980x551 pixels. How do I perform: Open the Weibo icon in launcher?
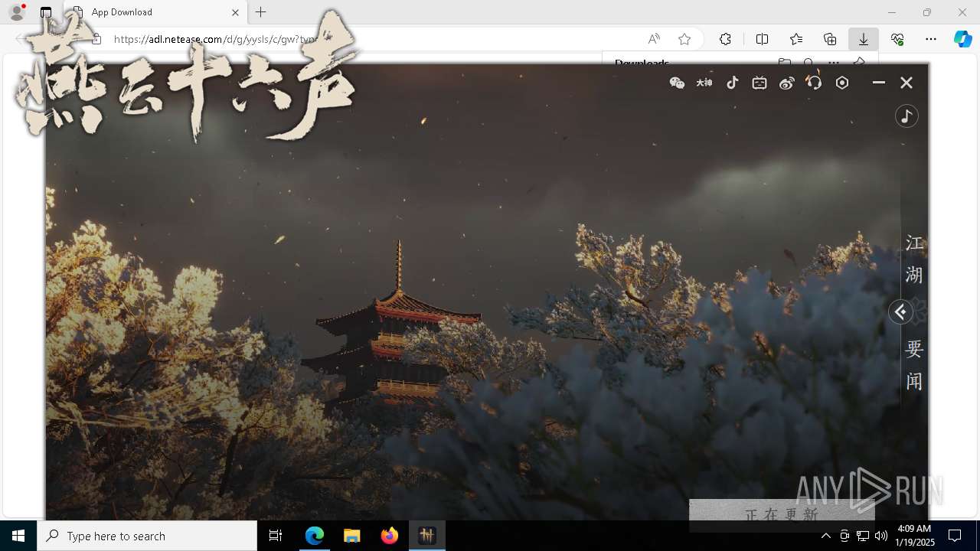(x=787, y=83)
